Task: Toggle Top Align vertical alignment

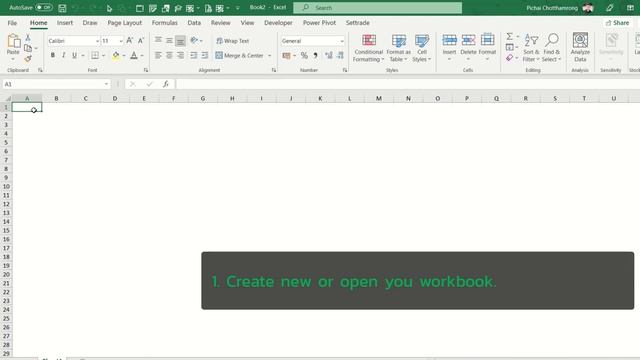Action: point(158,40)
